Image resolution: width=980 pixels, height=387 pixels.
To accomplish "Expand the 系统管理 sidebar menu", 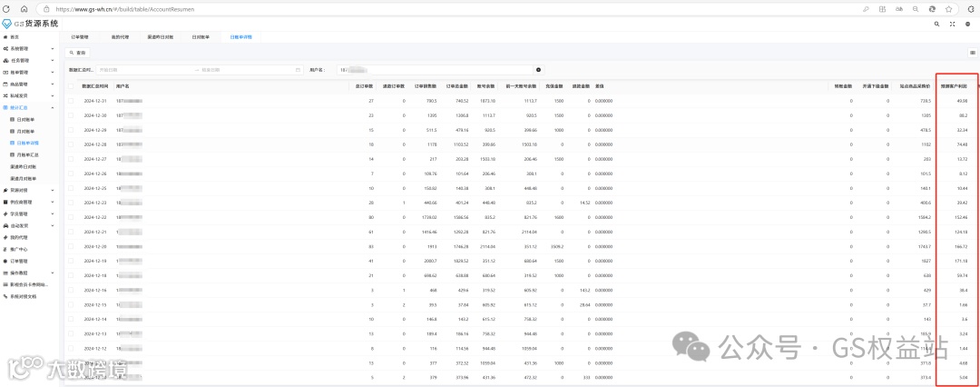I will point(30,48).
